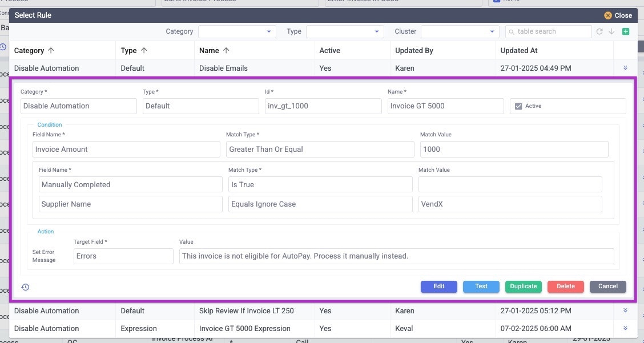Click the Is True match type
The height and width of the screenshot is (343, 644).
pos(320,184)
